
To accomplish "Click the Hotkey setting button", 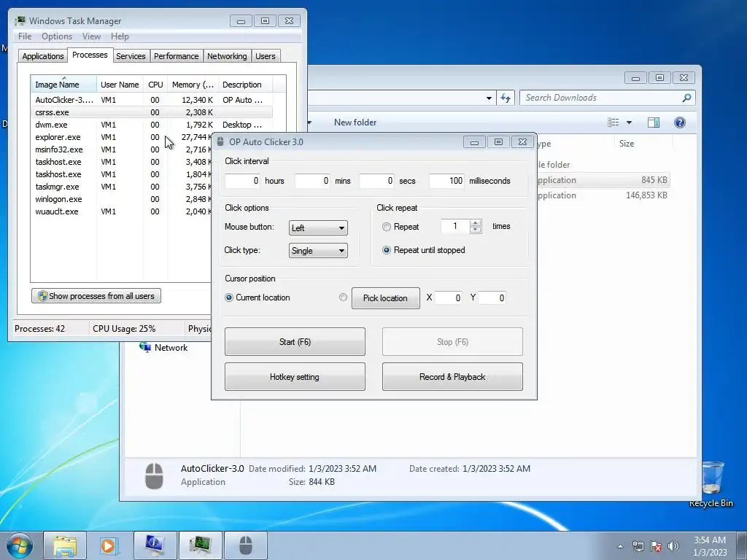I will (x=295, y=377).
